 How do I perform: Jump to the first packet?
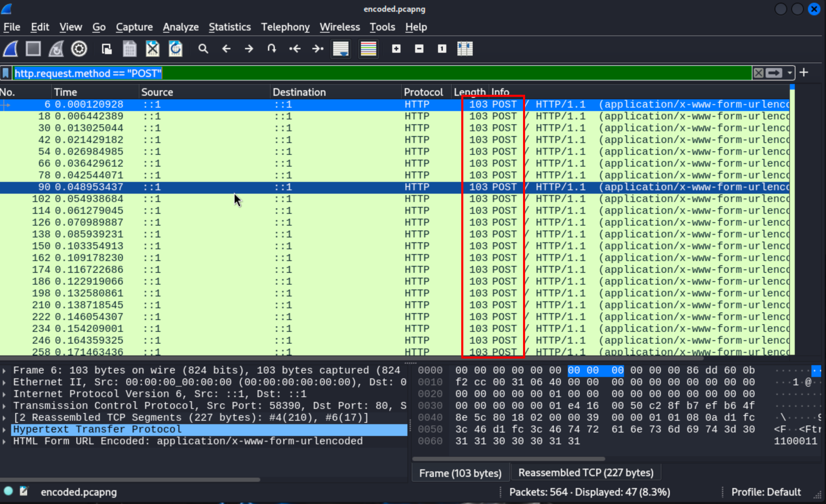(295, 49)
